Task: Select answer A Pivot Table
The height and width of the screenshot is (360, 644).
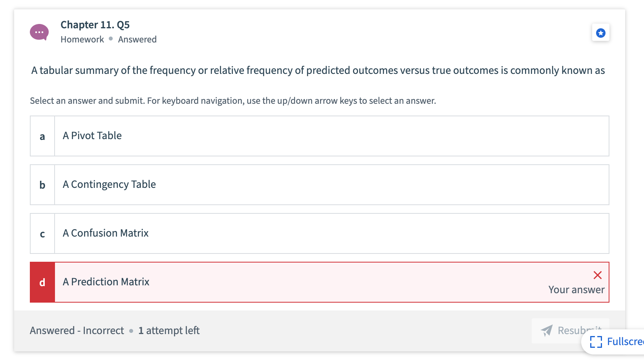Action: click(x=320, y=136)
